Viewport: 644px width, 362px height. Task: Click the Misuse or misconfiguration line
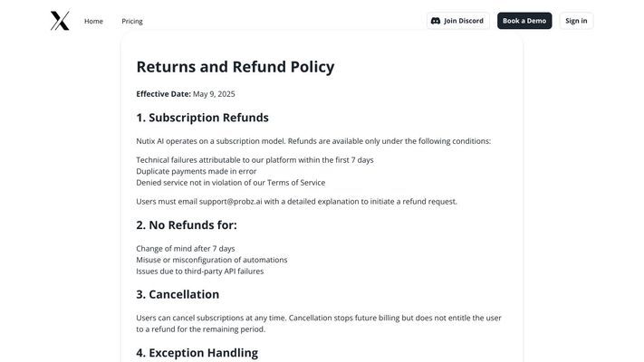coord(211,260)
